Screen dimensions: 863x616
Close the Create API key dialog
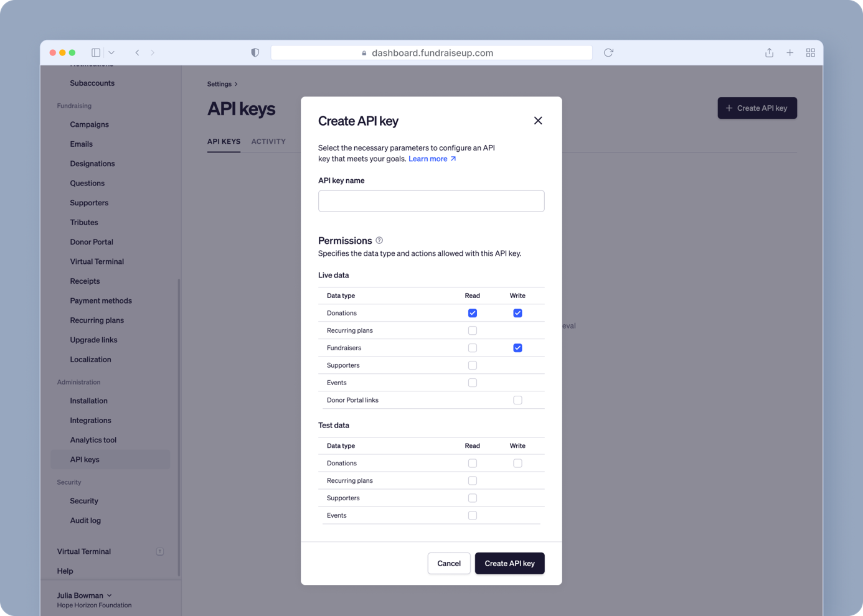538,121
